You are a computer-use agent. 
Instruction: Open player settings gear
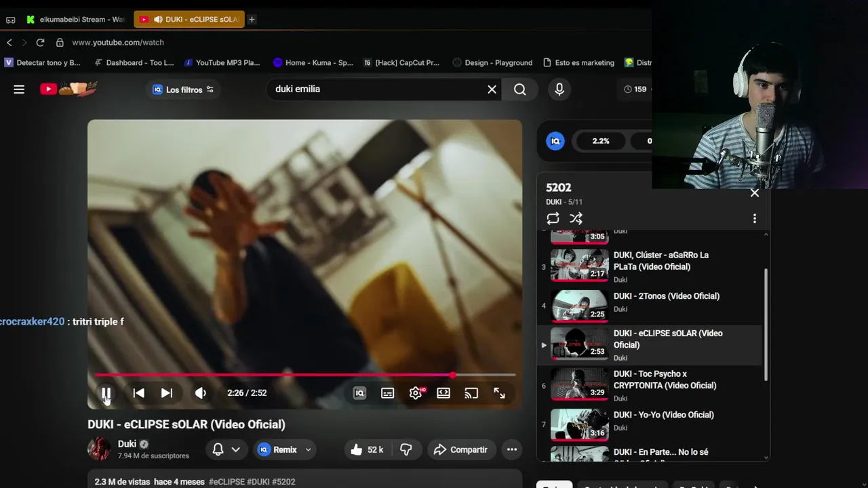(x=416, y=393)
